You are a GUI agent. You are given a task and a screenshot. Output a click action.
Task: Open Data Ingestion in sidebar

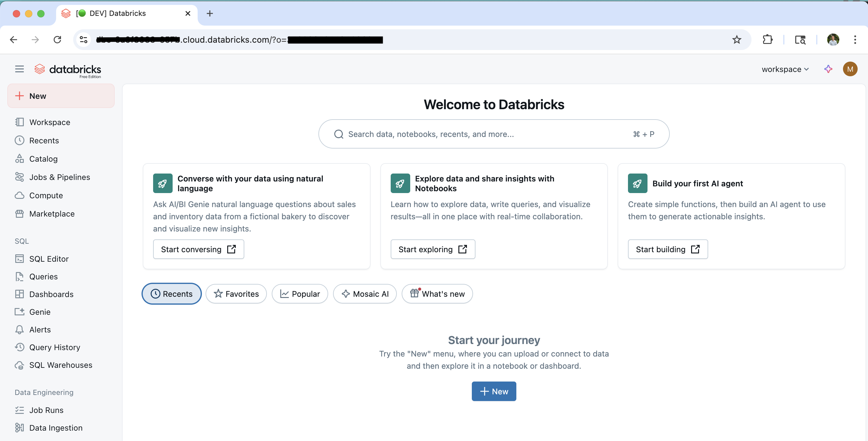tap(61, 428)
